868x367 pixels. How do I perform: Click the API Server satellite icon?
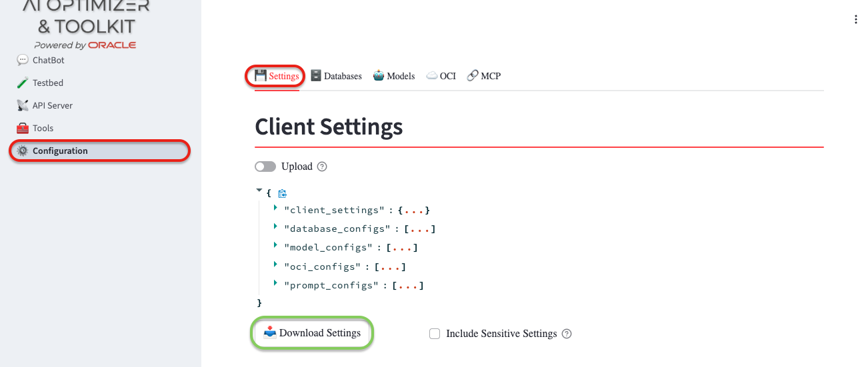[x=22, y=105]
